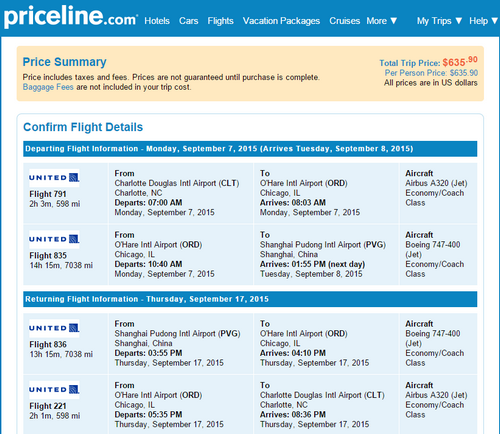This screenshot has width=500, height=434.
Task: Click the Returning Flight Information header bar
Action: (250, 299)
